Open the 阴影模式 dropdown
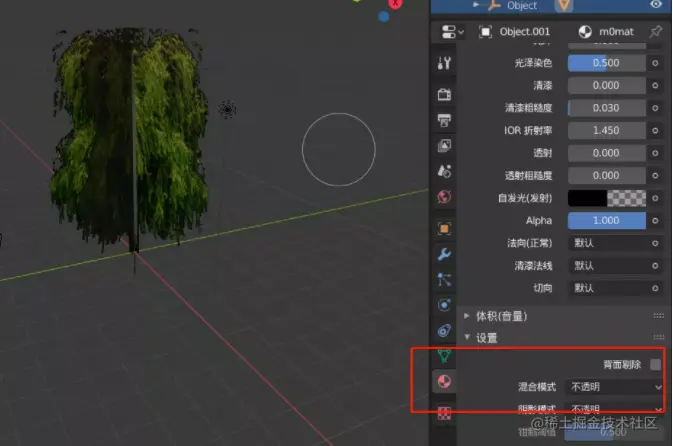Viewport: 673px width, 446px height. click(x=615, y=409)
